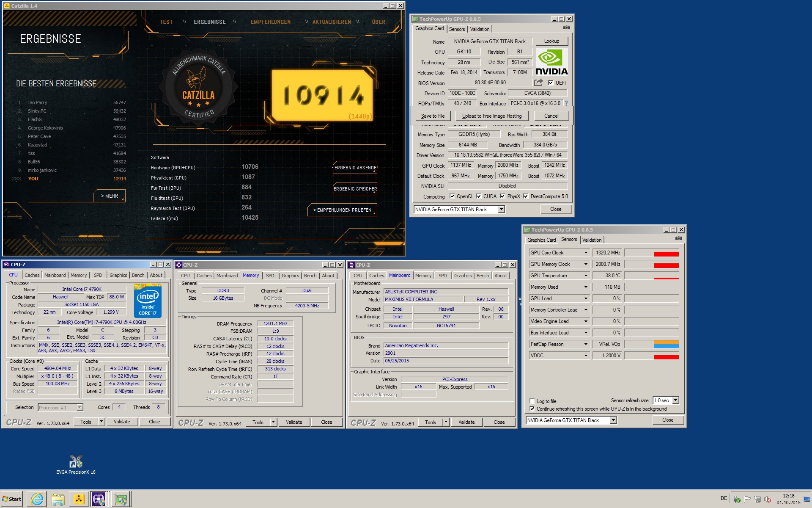The height and width of the screenshot is (508, 812).
Task: Enable the Log to file checkbox
Action: click(532, 401)
